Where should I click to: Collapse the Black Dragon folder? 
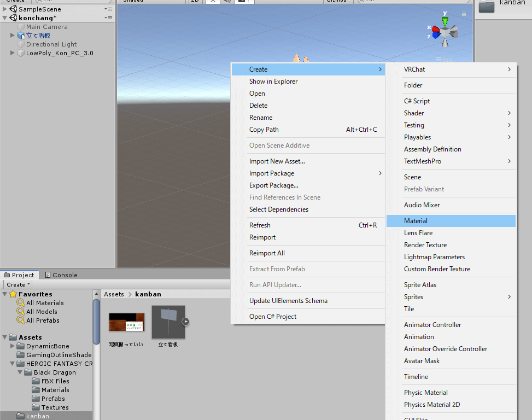pyautogui.click(x=19, y=372)
